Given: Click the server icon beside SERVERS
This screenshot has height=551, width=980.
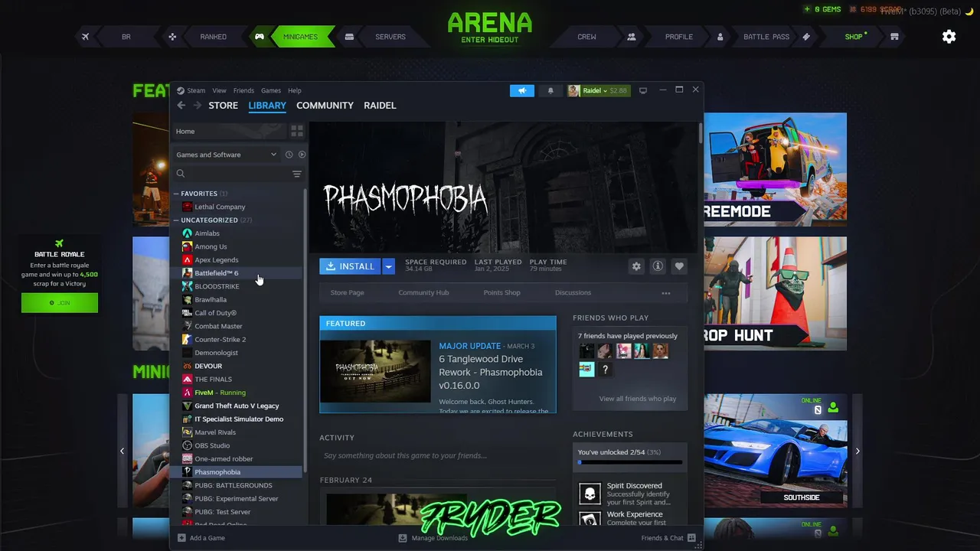Looking at the screenshot, I should (x=349, y=37).
